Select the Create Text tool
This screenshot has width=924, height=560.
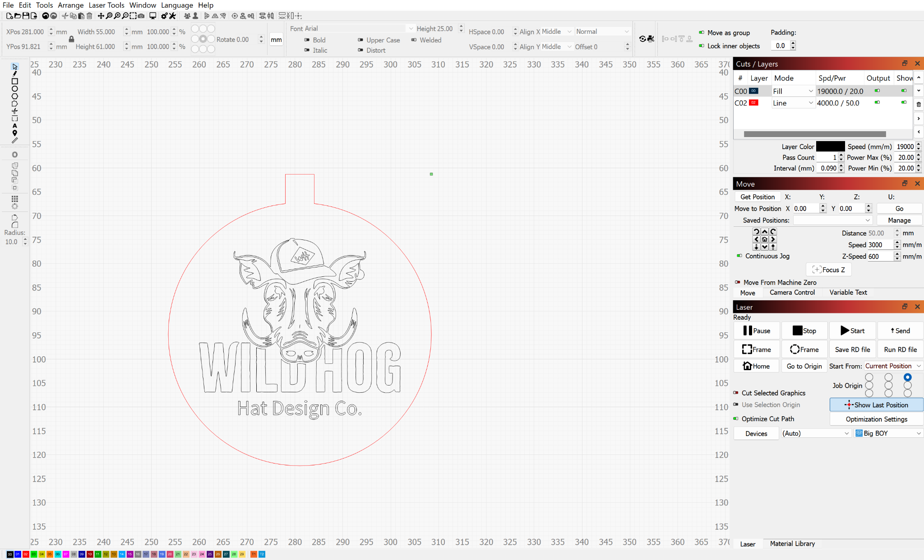tap(14, 126)
